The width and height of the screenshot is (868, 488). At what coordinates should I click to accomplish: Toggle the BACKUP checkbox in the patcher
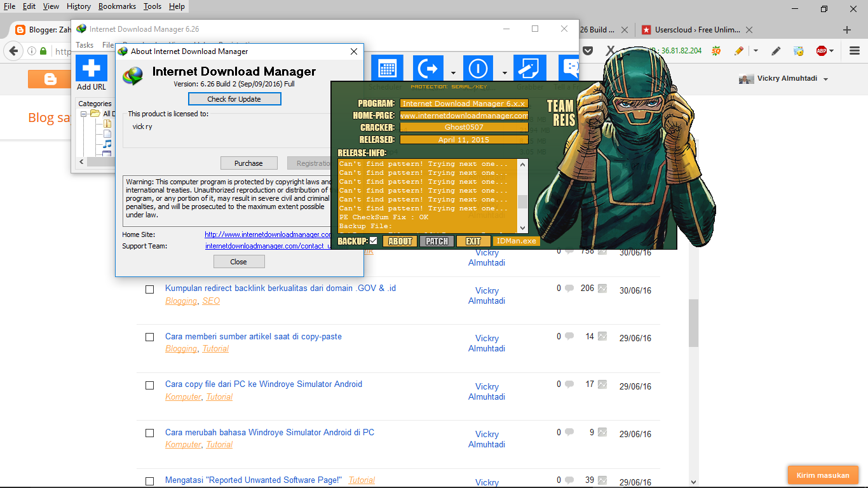click(374, 241)
